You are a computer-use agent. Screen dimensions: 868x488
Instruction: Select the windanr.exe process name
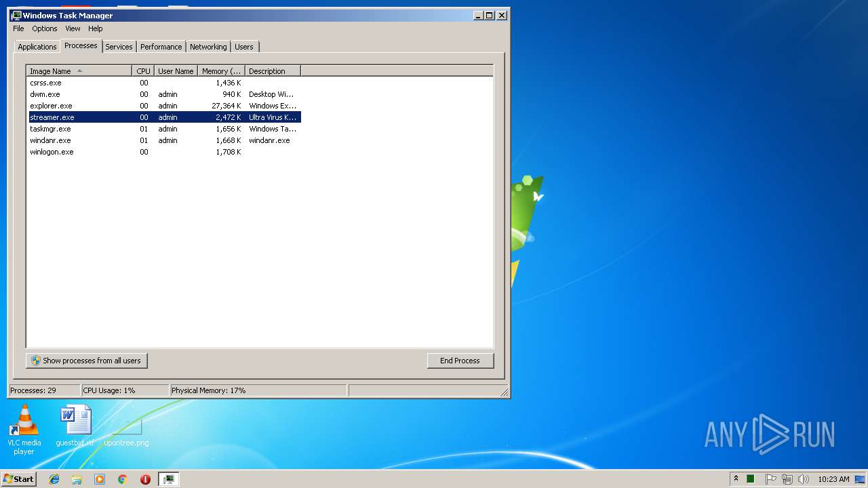[x=50, y=140]
